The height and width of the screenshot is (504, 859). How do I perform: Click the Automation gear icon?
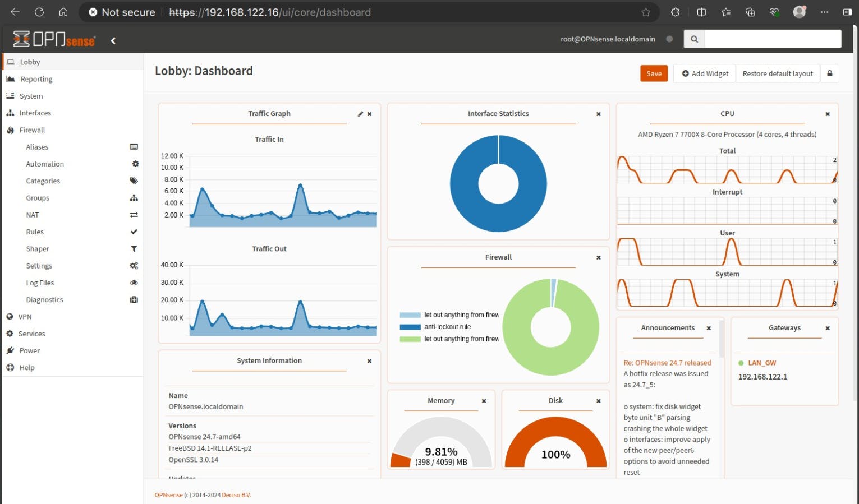pos(135,164)
